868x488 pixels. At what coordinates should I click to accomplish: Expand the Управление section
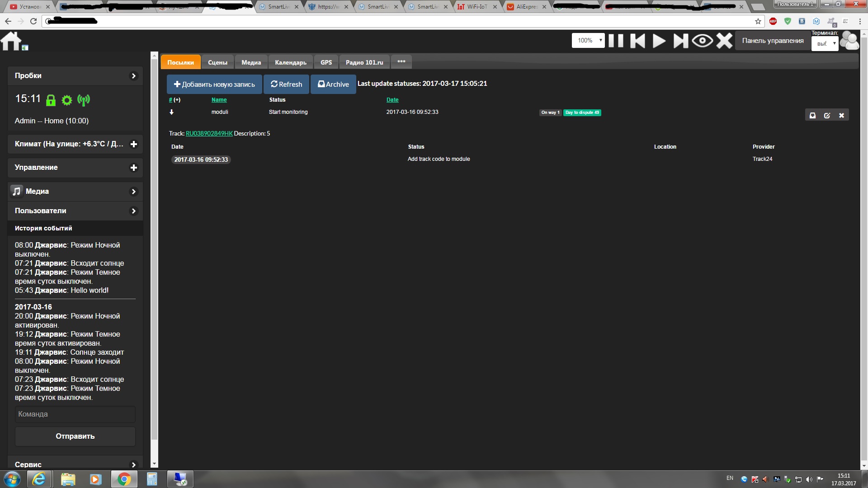(134, 168)
